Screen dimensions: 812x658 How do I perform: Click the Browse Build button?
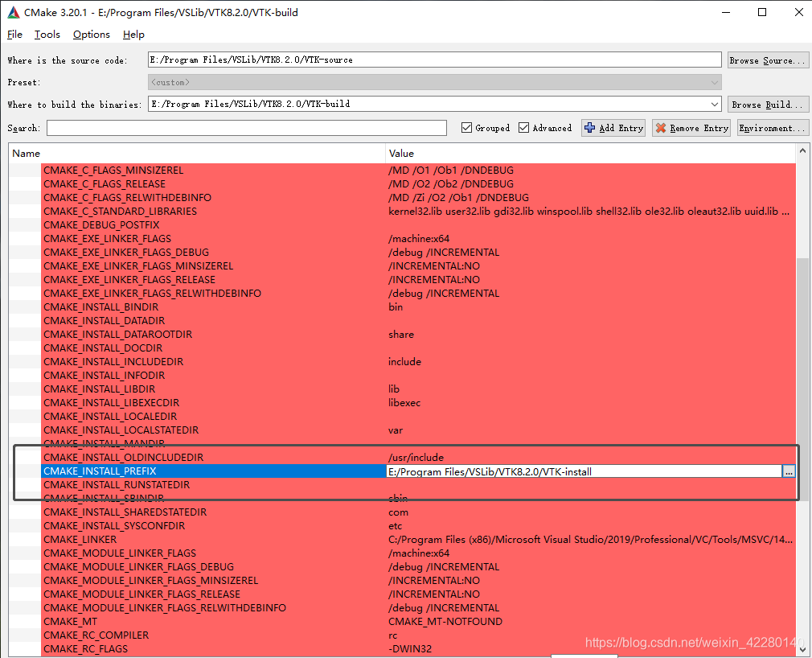[768, 104]
